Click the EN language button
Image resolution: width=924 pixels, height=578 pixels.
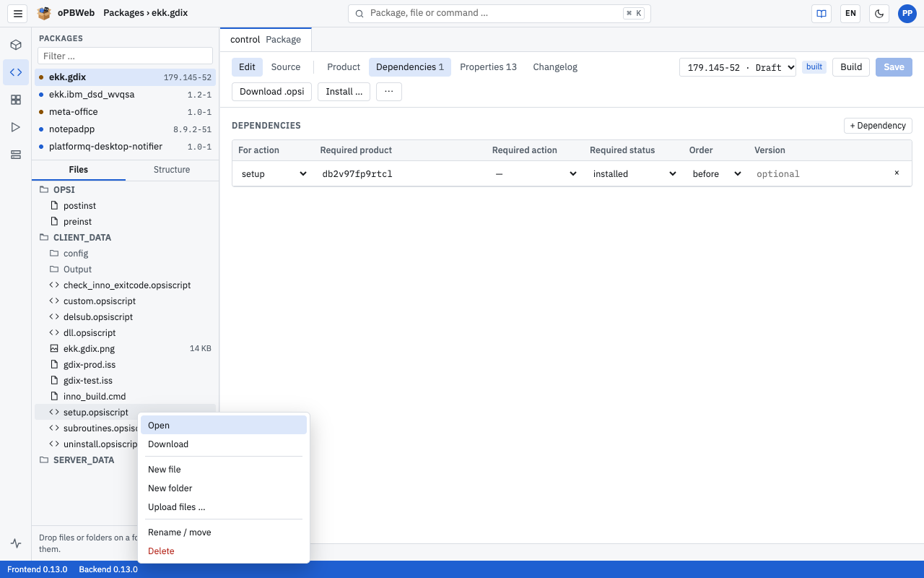point(850,13)
